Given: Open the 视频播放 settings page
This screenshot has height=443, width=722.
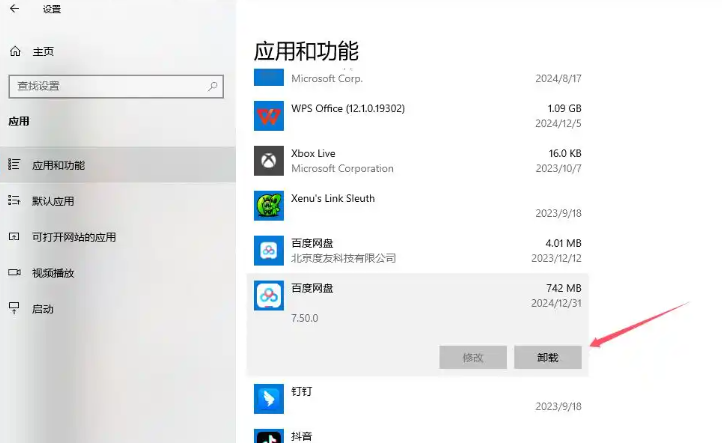Looking at the screenshot, I should (118, 273).
